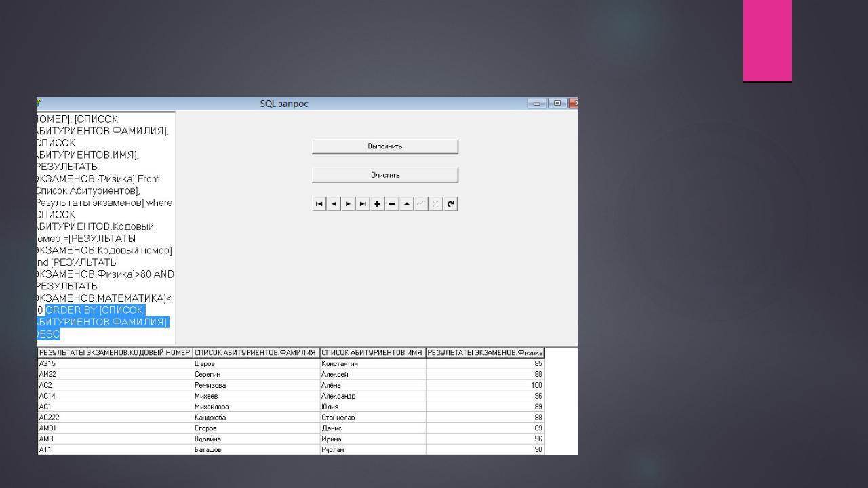The width and height of the screenshot is (868, 488).
Task: Click name Александр in the grid
Action: point(372,396)
